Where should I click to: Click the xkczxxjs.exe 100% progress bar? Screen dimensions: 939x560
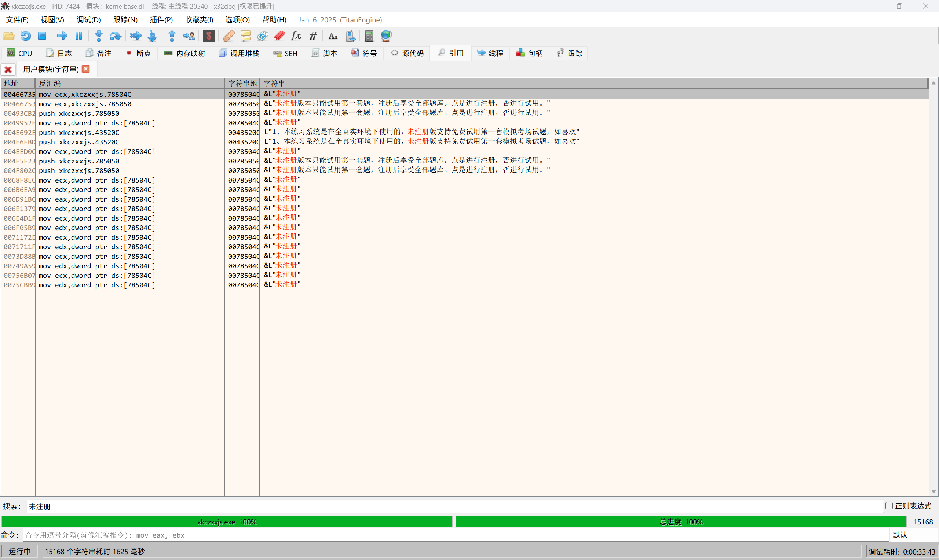point(227,522)
